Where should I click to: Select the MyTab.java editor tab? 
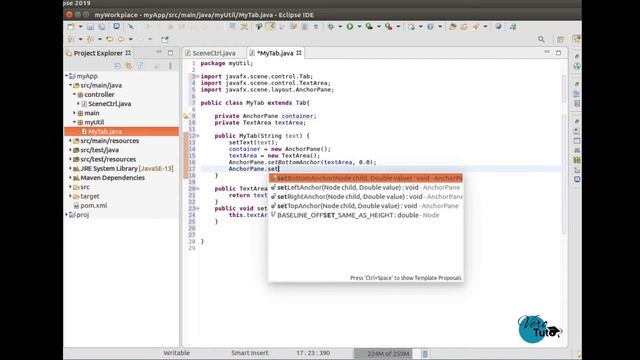click(275, 53)
